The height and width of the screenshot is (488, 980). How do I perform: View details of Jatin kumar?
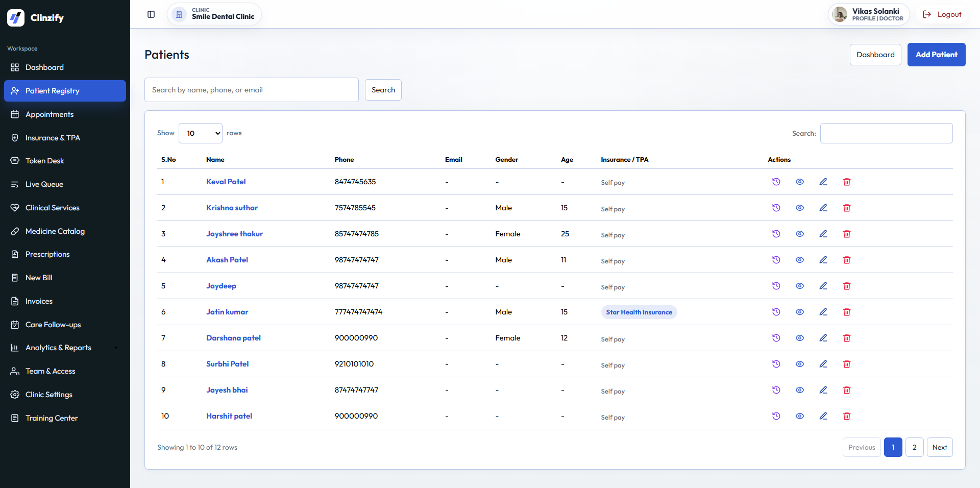799,312
